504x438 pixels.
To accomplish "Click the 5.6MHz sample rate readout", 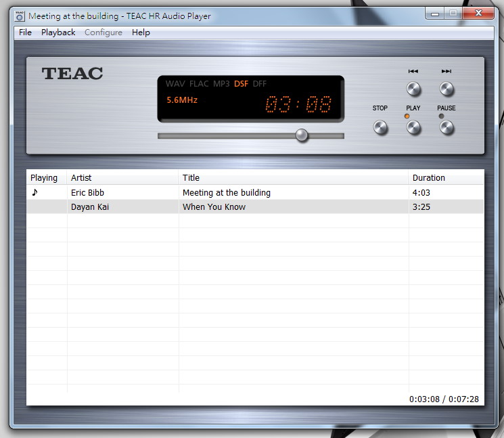I will coord(182,100).
